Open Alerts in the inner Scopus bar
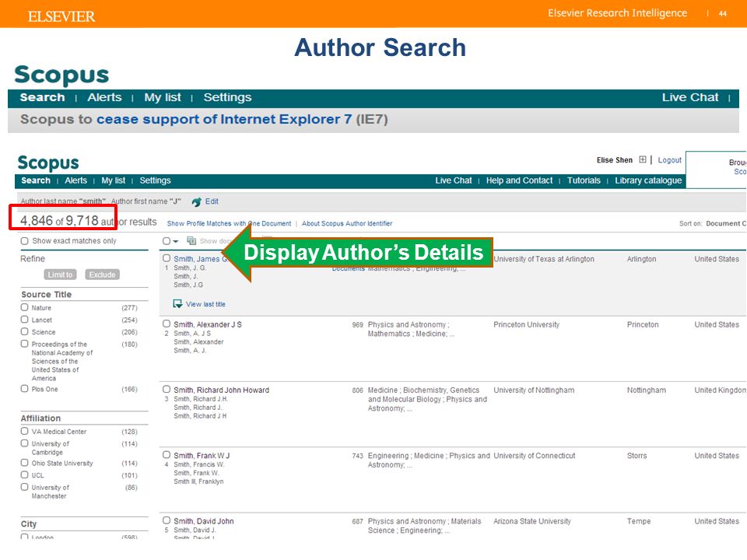Screen dimensions: 747x560 75,180
